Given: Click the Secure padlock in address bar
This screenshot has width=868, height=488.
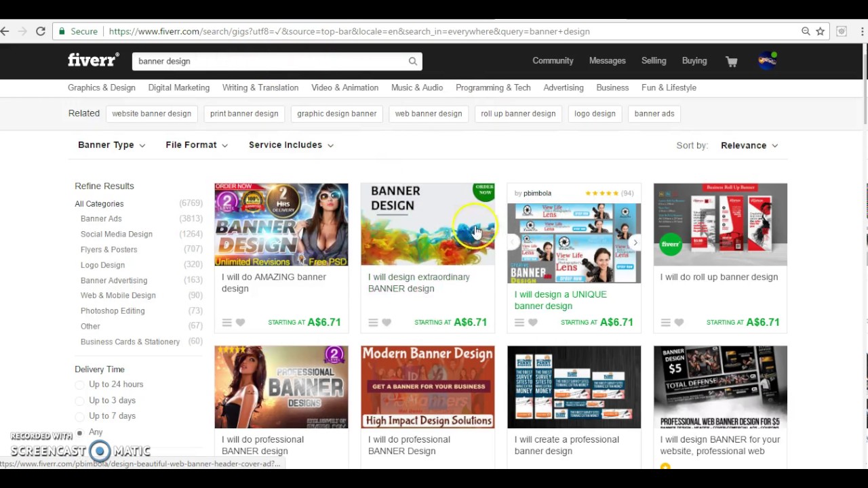Looking at the screenshot, I should (62, 31).
